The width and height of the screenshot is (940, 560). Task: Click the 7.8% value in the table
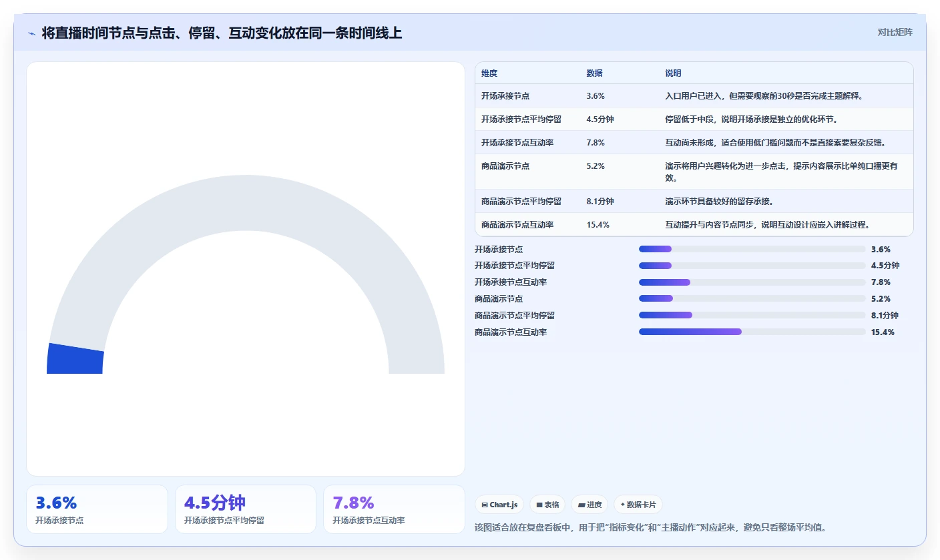596,143
